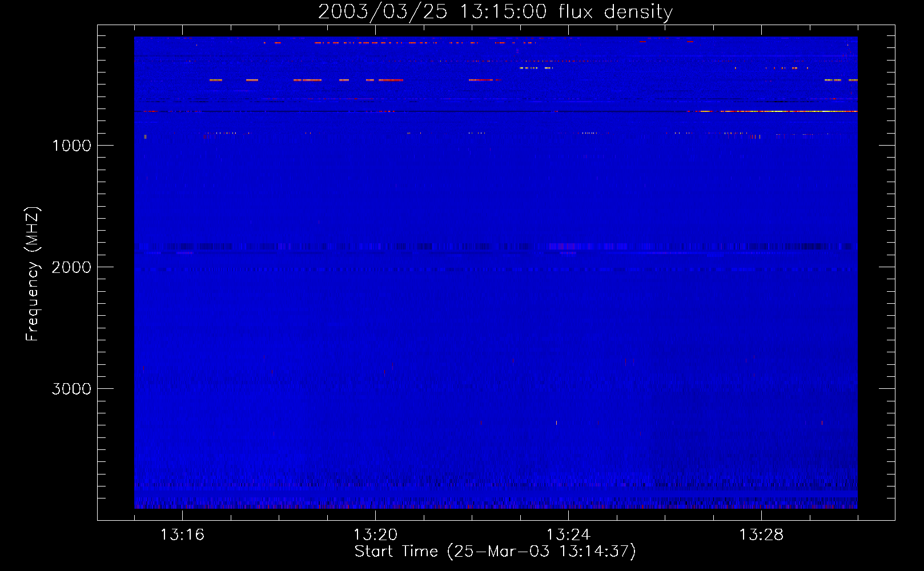Click the '13:28' time tick label
The image size is (924, 571).
[x=761, y=535]
